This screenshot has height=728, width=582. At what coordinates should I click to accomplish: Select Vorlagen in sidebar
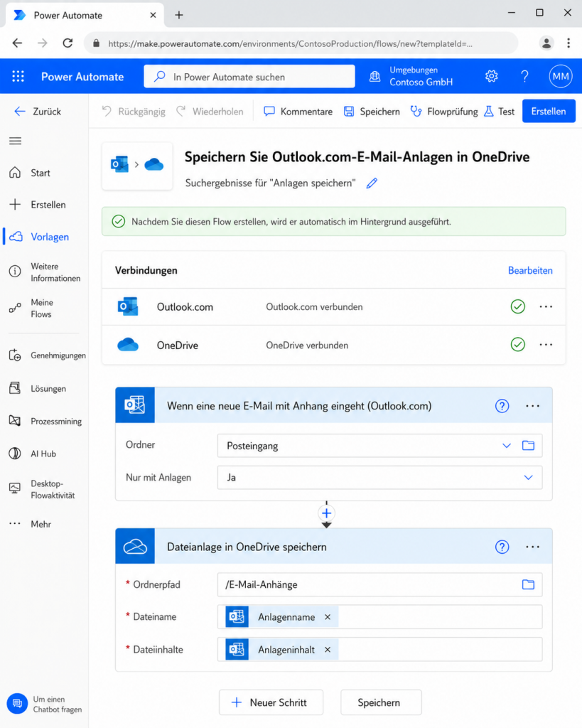tap(39, 237)
